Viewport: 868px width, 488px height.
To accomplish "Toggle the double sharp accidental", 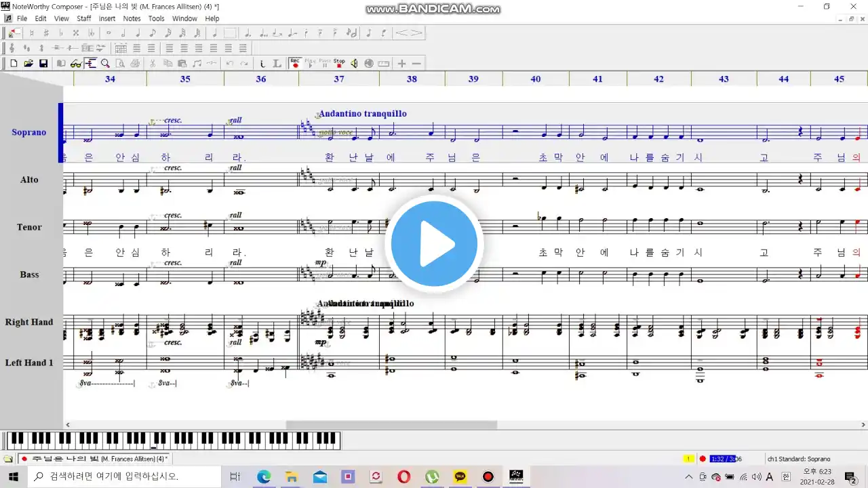I will coord(76,33).
